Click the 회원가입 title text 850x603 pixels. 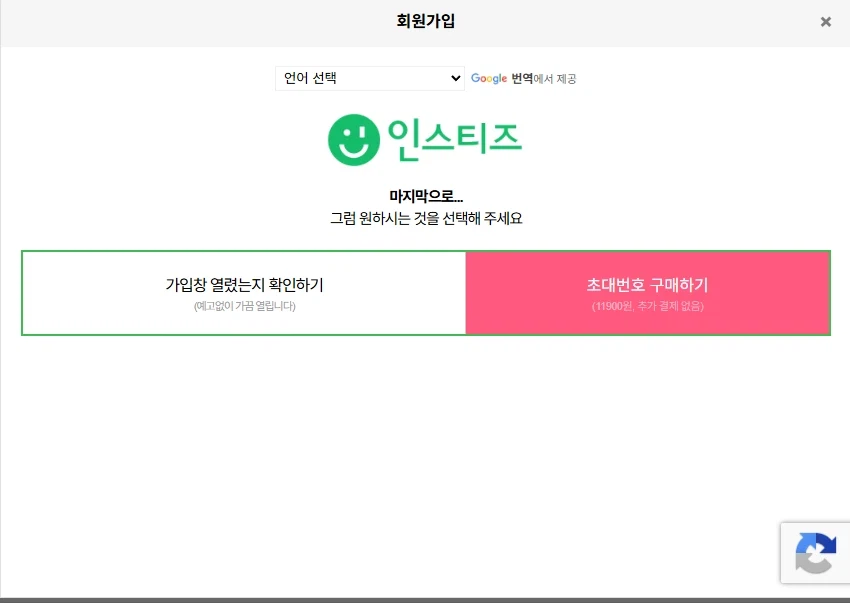pyautogui.click(x=426, y=21)
